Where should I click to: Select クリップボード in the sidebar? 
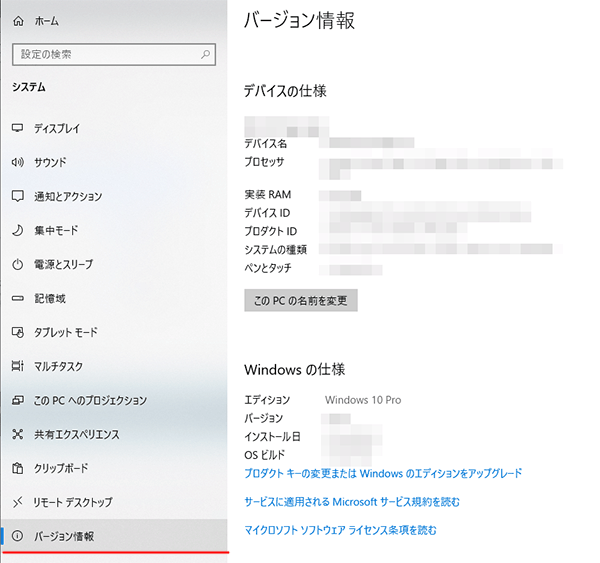(x=61, y=468)
